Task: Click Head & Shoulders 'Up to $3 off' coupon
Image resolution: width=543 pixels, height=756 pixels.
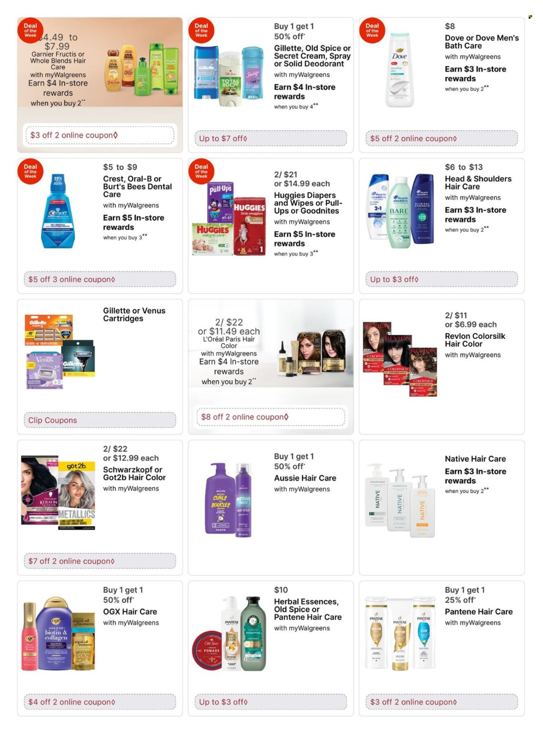Action: pos(441,279)
